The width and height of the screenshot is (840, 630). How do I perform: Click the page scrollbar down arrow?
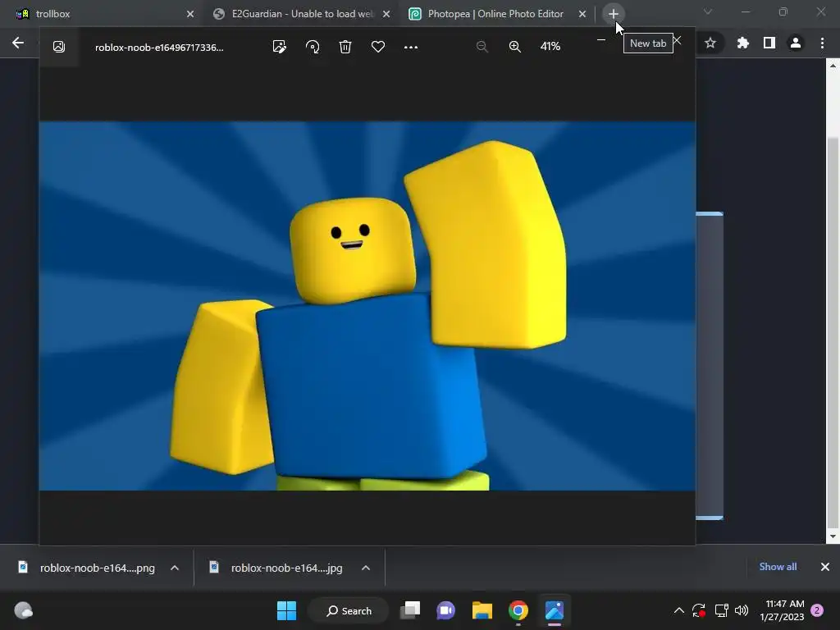click(833, 536)
